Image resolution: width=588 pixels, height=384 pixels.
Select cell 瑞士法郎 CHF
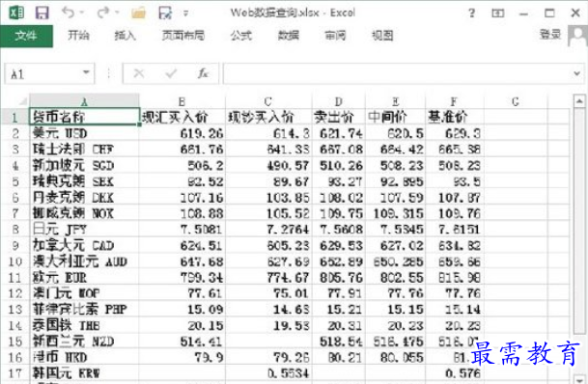84,150
